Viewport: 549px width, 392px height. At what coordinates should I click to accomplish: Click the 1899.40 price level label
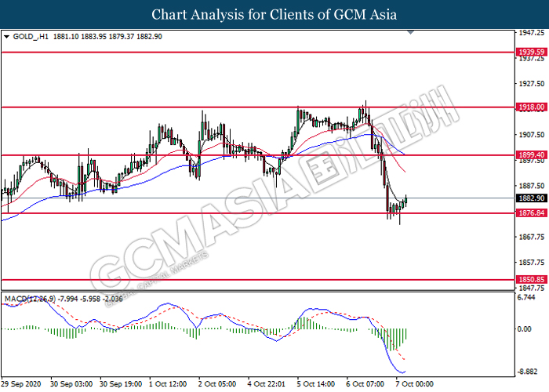click(x=532, y=155)
